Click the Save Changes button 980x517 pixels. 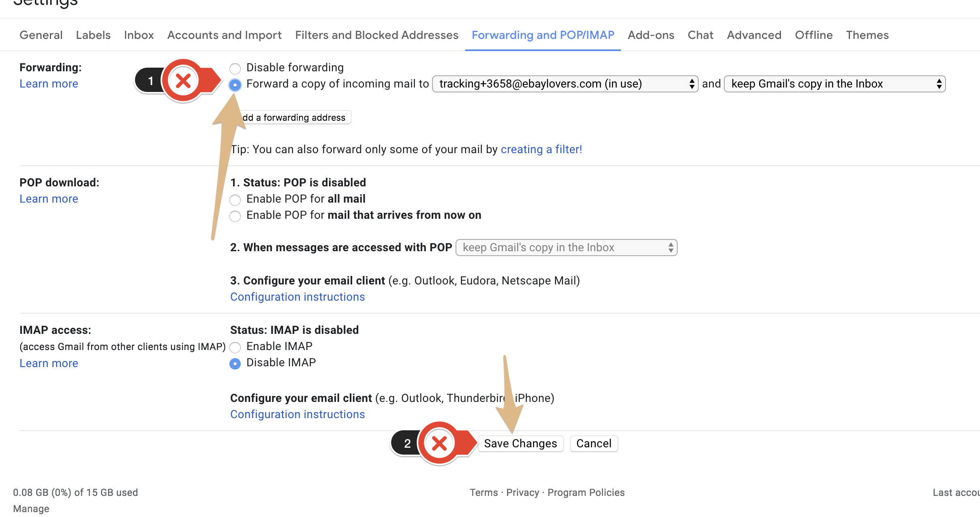pos(520,443)
